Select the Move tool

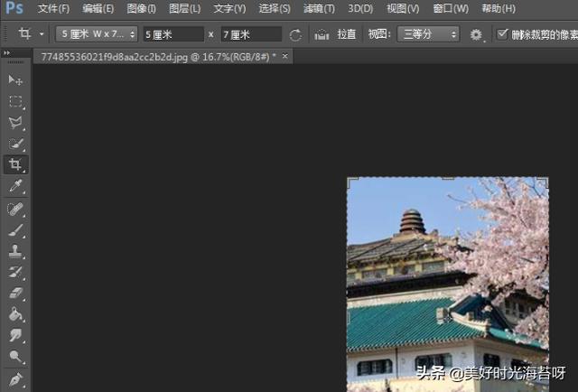click(15, 80)
